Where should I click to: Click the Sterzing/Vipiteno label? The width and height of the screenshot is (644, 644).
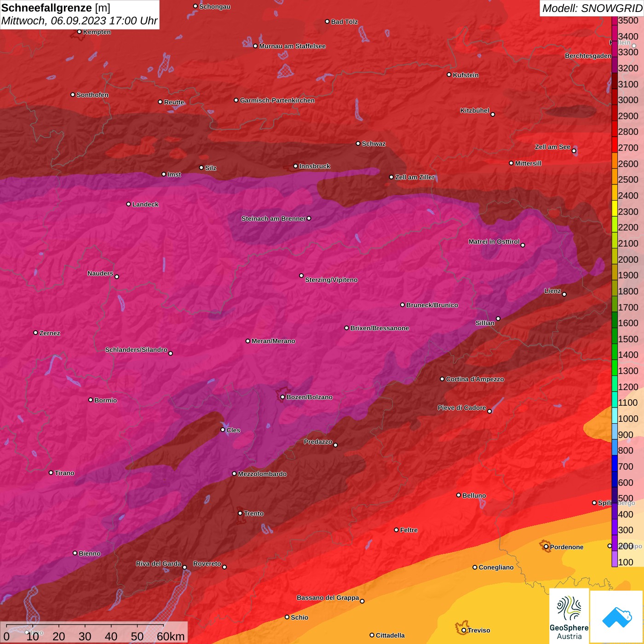pos(331,280)
